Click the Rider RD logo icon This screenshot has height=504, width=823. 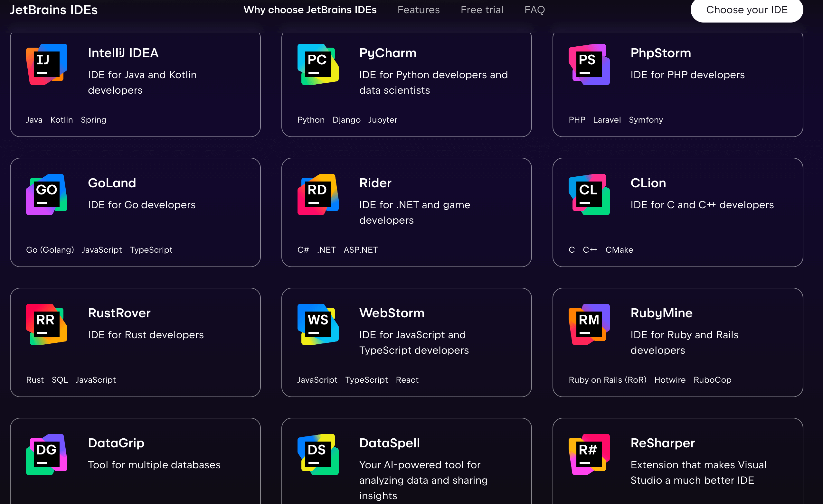(x=318, y=194)
